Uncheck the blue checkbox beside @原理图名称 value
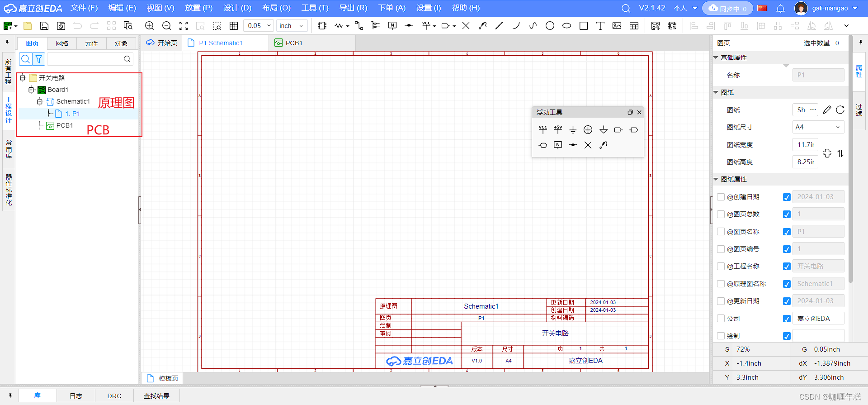 tap(787, 284)
